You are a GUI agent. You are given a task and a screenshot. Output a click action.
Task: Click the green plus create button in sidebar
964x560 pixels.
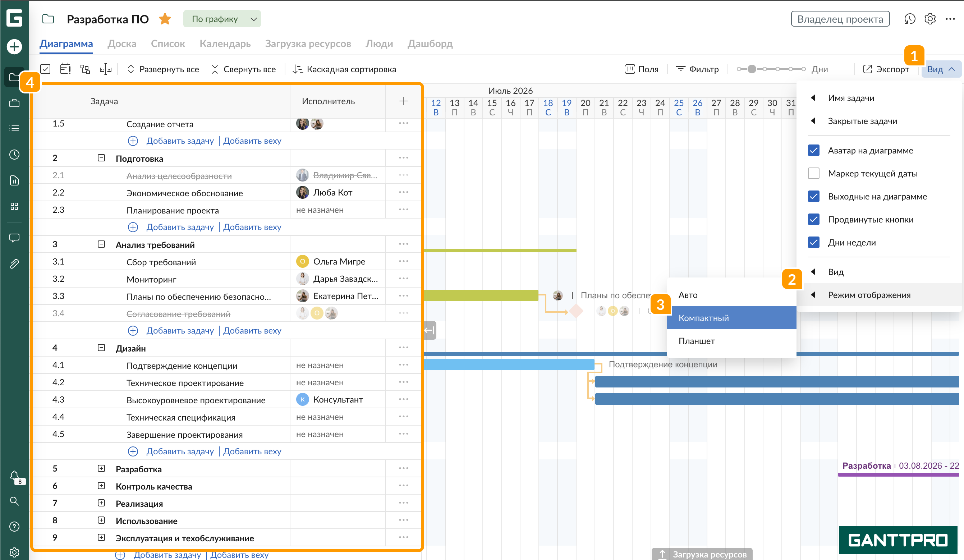coord(14,47)
